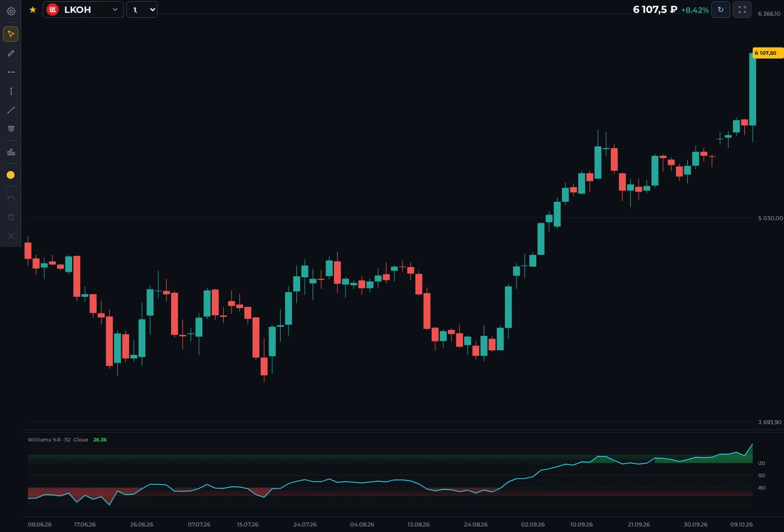
Task: Click the Williams %R indicator label
Action: click(x=58, y=440)
